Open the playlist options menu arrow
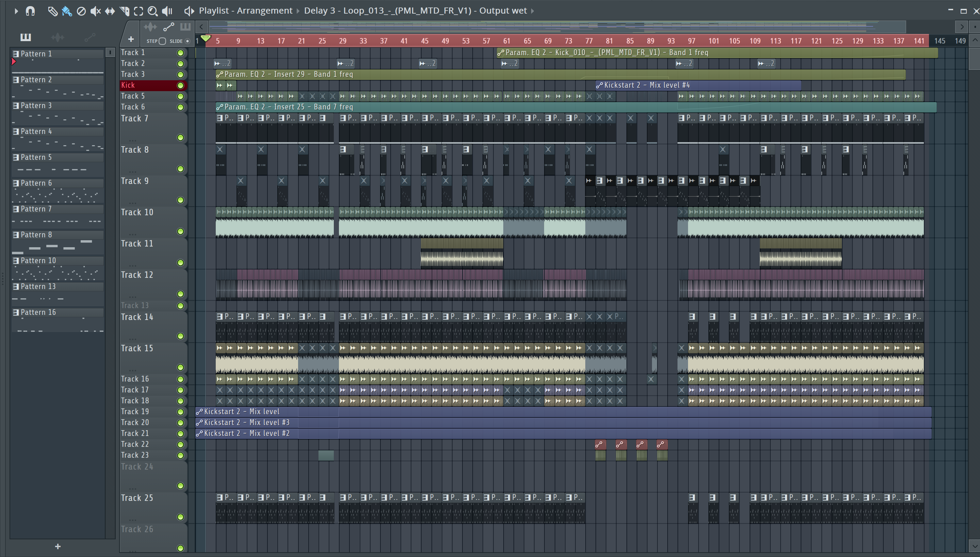Screen dimensions: 980x557 [x=16, y=11]
